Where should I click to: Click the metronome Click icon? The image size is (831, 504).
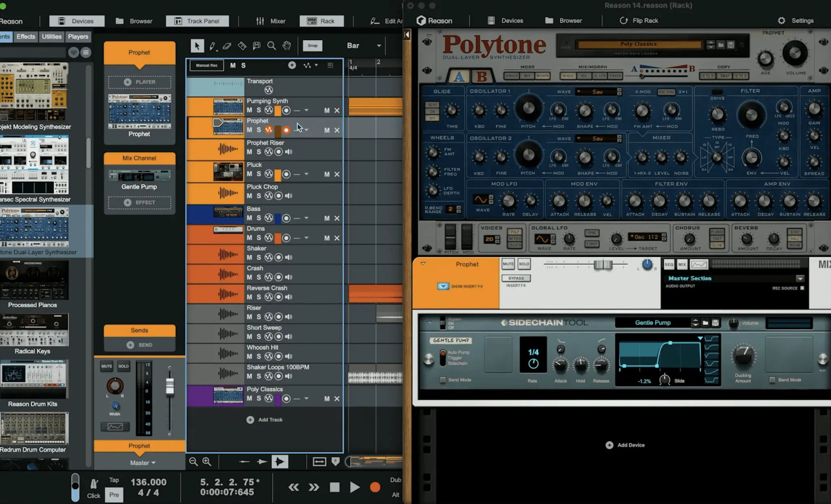point(94,484)
